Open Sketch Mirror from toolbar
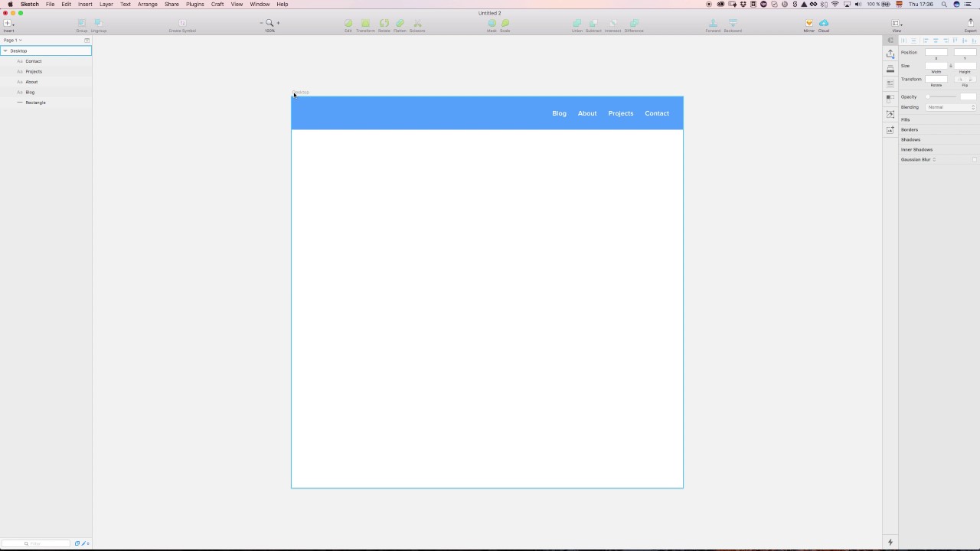 click(808, 23)
